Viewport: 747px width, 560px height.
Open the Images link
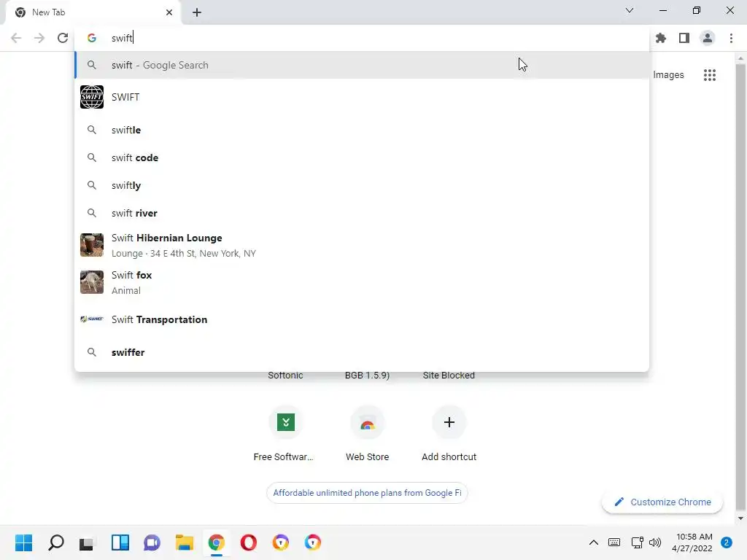[668, 75]
